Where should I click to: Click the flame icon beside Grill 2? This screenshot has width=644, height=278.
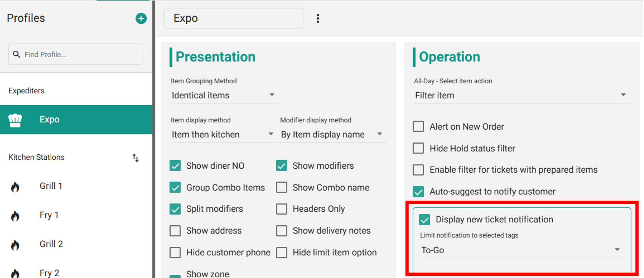(15, 245)
